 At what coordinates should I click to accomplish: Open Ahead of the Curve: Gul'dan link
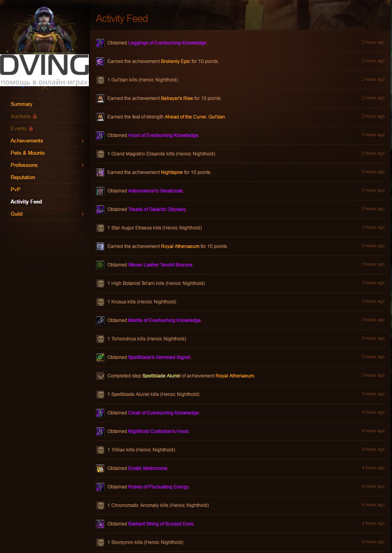click(195, 117)
